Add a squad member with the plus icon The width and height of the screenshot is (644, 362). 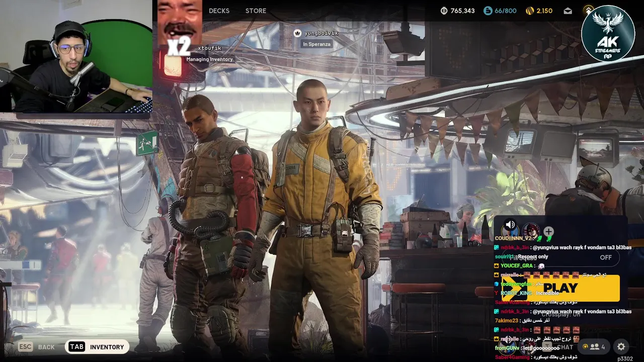(x=548, y=231)
